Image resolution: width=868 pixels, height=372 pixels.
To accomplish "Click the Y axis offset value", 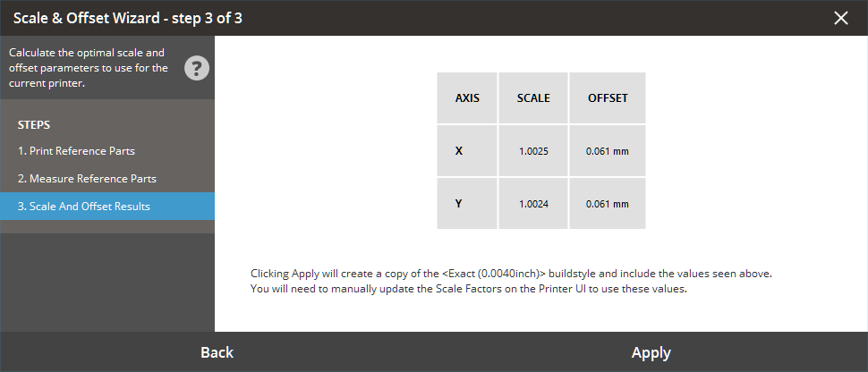I will tap(608, 204).
